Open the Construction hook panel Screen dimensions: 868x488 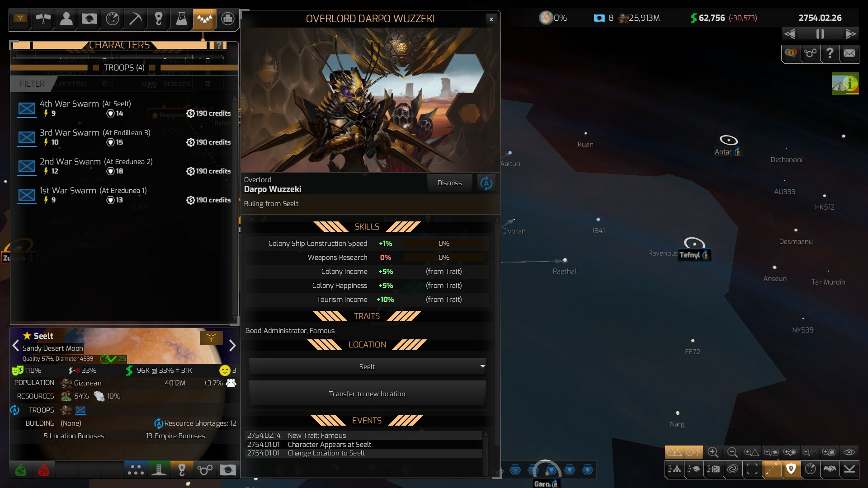pos(158,19)
